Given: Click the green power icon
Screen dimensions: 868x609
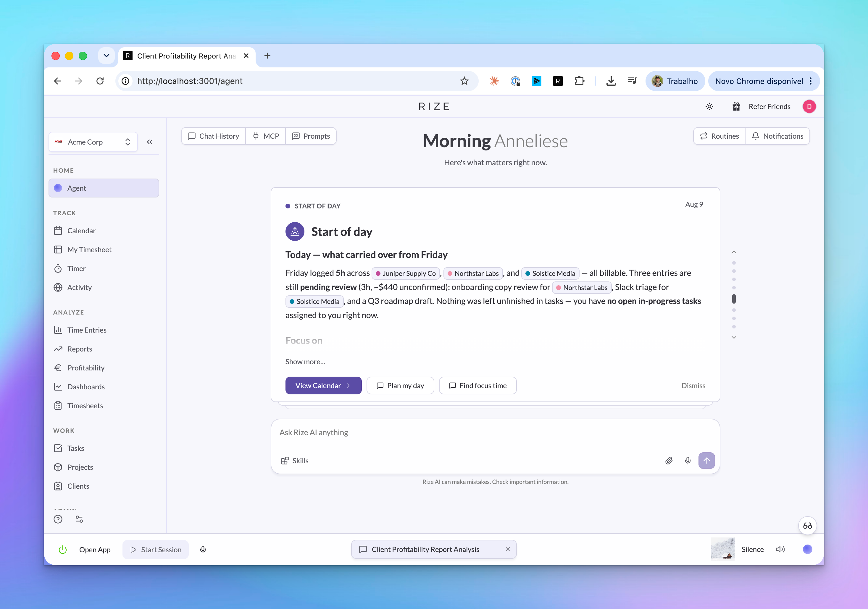Looking at the screenshot, I should coord(63,549).
